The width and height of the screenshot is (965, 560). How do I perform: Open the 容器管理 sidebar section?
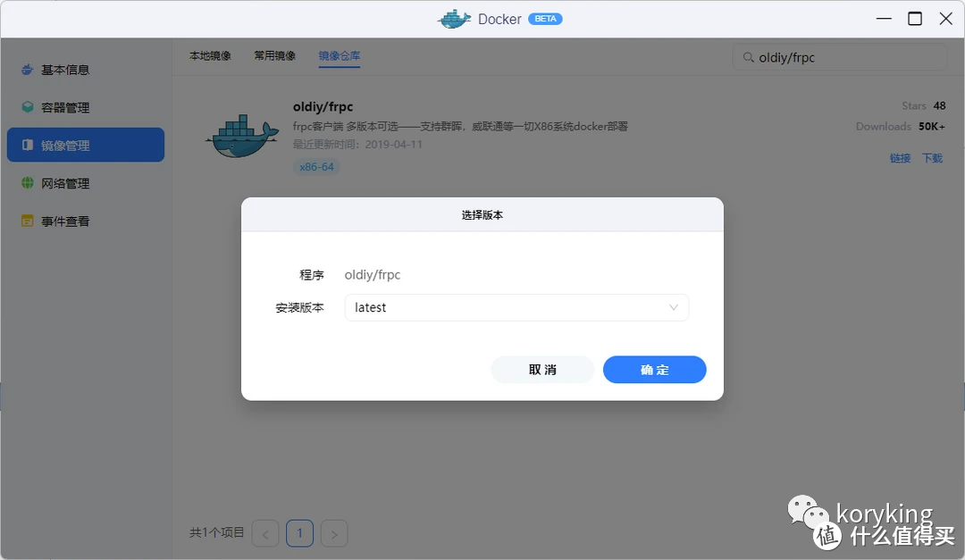click(86, 108)
